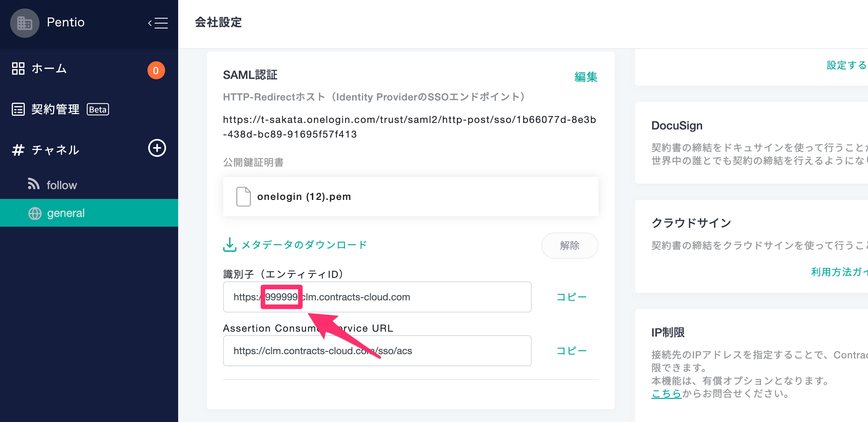Copy the entity ID with コピー
Image resolution: width=868 pixels, height=422 pixels.
571,297
